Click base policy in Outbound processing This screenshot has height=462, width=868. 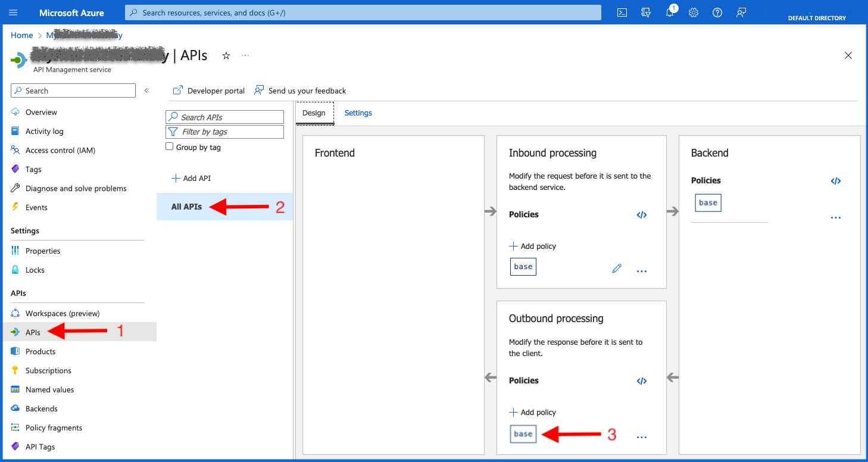[x=523, y=434]
